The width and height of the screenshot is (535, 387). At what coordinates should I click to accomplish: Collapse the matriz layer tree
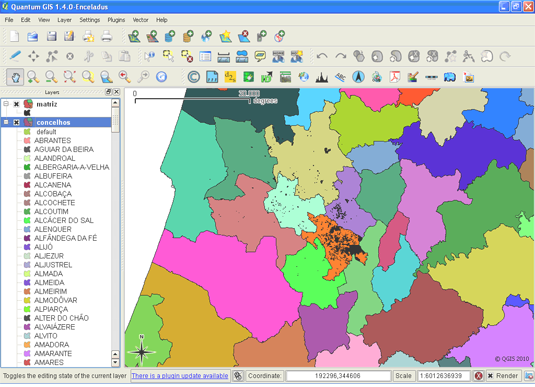(x=6, y=104)
